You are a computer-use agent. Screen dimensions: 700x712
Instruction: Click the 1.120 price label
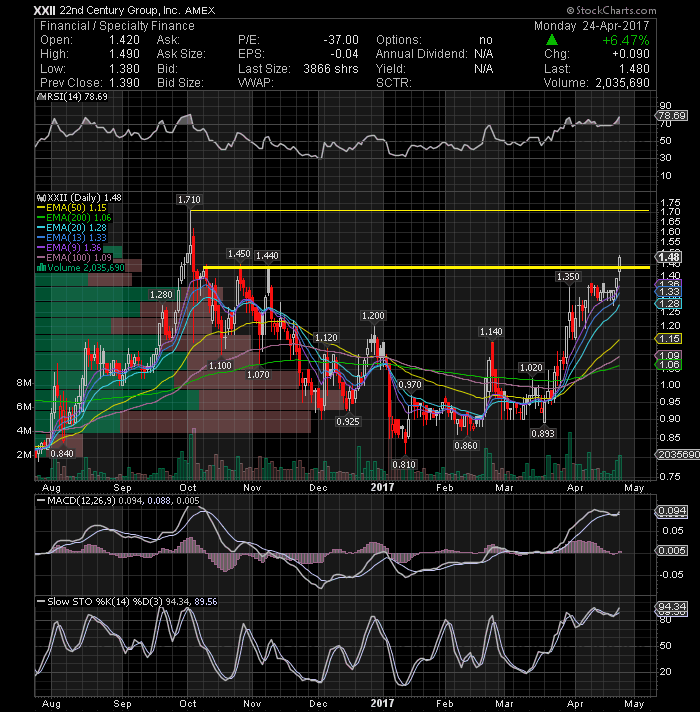tap(326, 337)
